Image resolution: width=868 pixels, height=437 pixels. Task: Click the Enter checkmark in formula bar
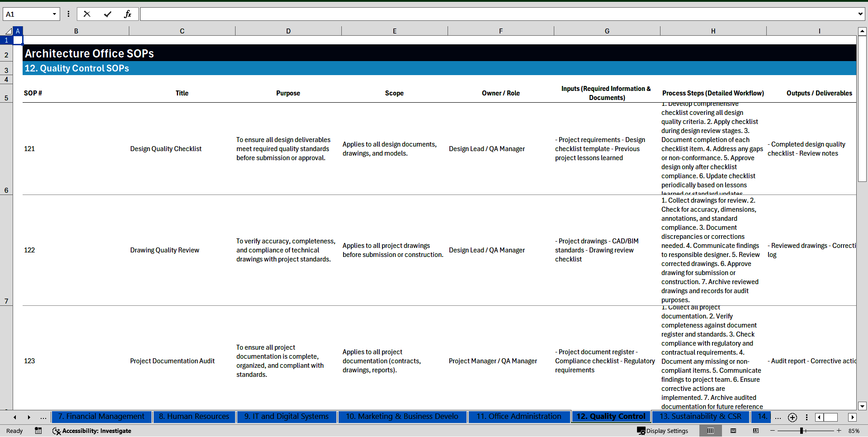(x=108, y=14)
